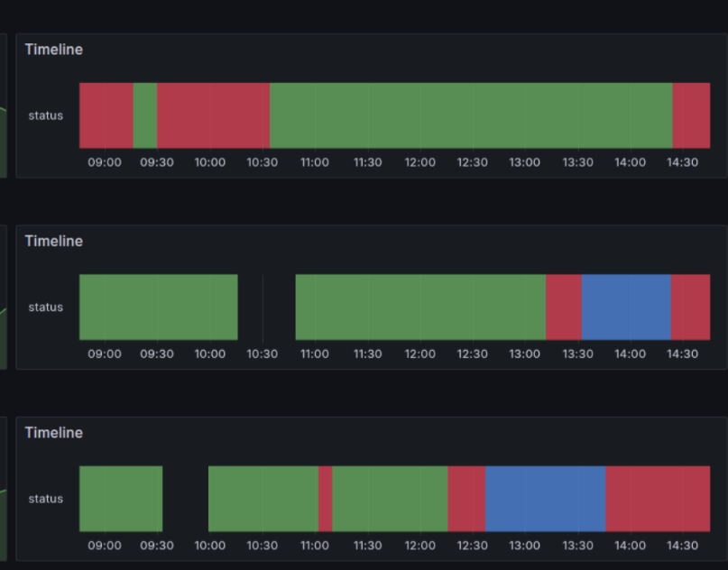Click the 14:30 axis label in bottom panel

683,546
